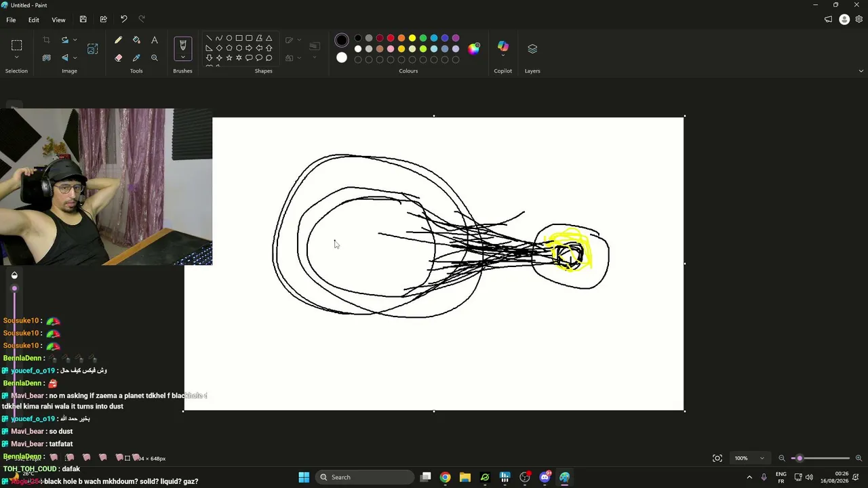
Task: Expand the Flip options arrow
Action: (x=75, y=58)
